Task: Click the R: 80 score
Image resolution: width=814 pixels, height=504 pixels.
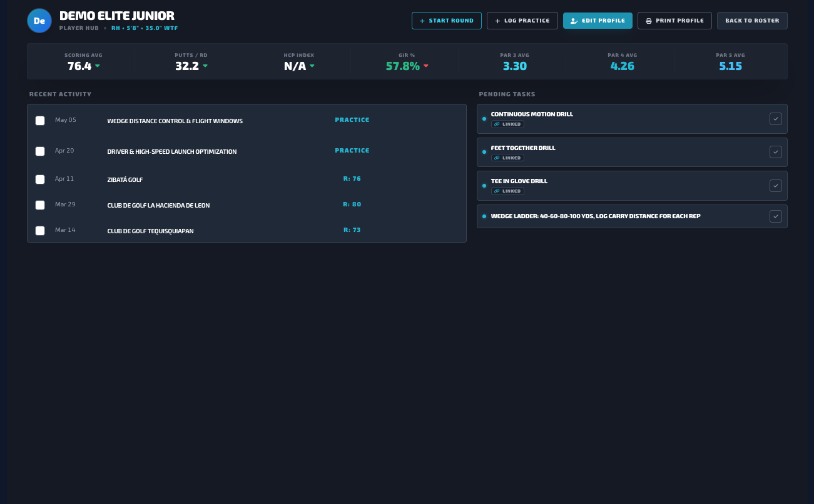Action: click(352, 204)
